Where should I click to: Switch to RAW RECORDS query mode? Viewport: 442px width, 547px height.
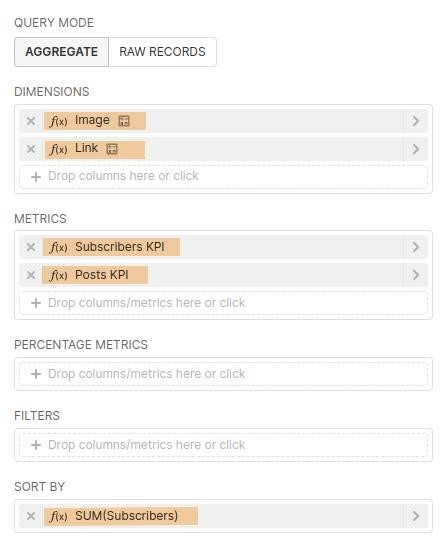click(x=162, y=52)
